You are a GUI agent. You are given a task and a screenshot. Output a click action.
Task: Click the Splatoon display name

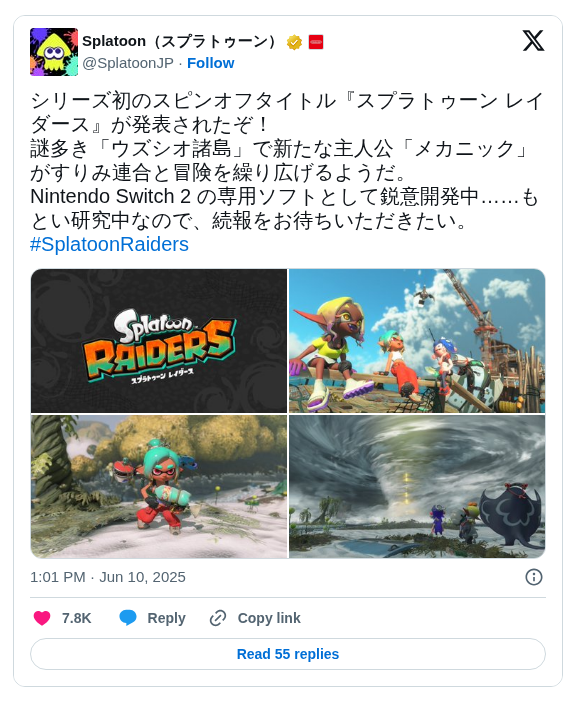pos(180,41)
